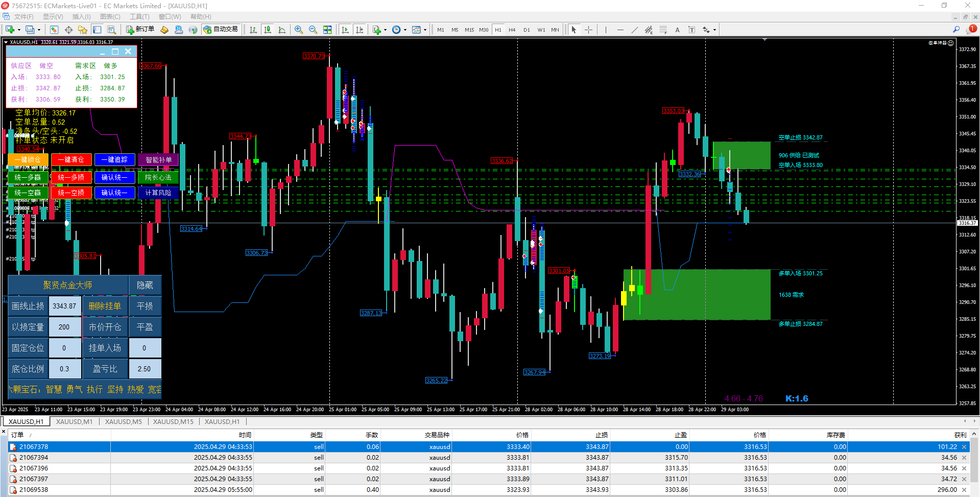The height and width of the screenshot is (497, 980).
Task: Open a new chart from toolbar
Action: pyautogui.click(x=10, y=30)
